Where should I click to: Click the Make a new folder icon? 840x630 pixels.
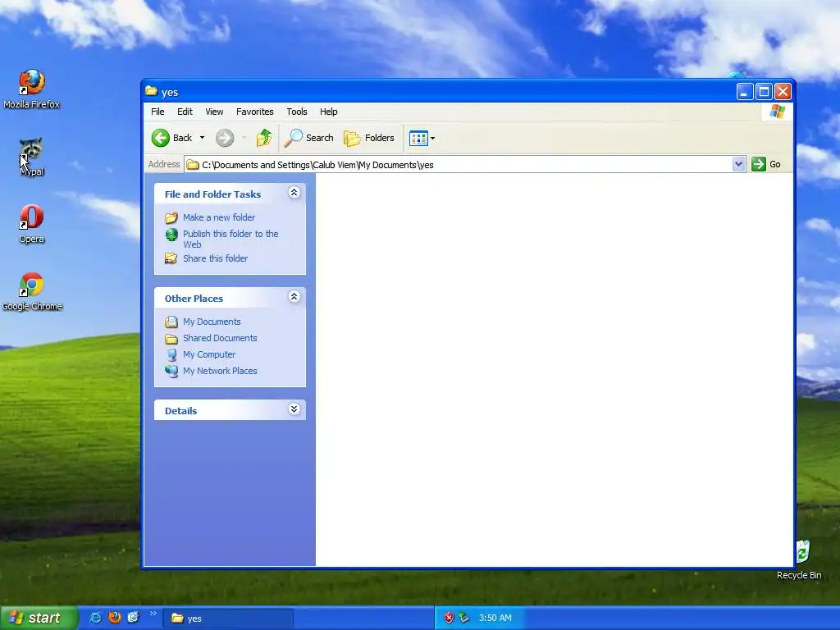171,217
